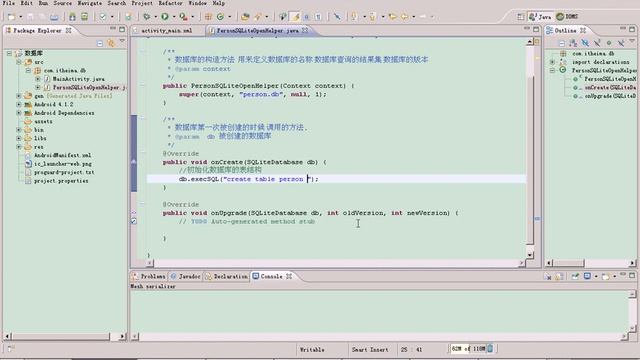The height and width of the screenshot is (360, 640).
Task: Open Package Explorer view menu triangle
Action: pyautogui.click(x=122, y=41)
